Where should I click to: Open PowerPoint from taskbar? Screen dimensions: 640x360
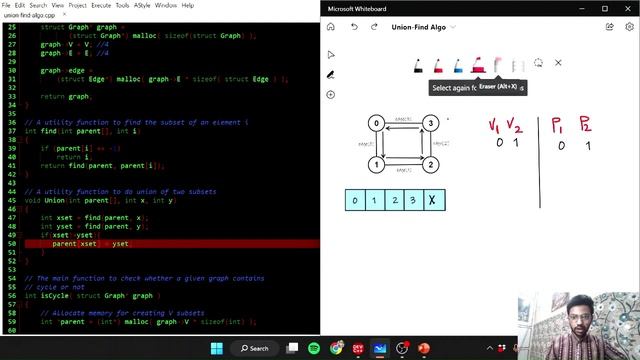424,348
